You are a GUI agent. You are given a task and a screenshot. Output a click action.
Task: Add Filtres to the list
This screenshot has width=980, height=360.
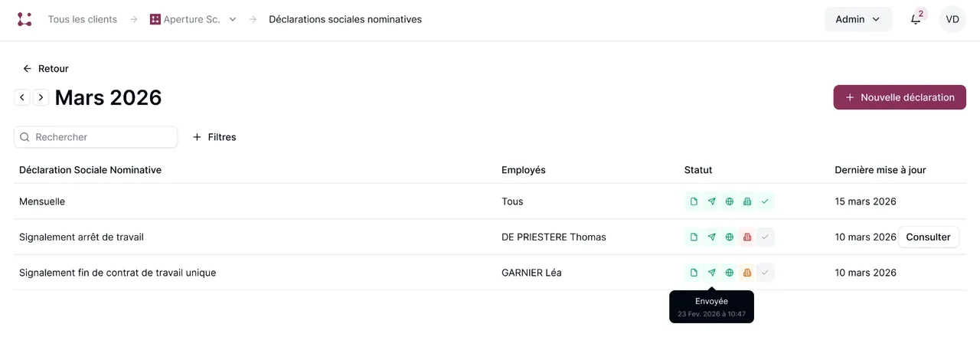pos(214,137)
